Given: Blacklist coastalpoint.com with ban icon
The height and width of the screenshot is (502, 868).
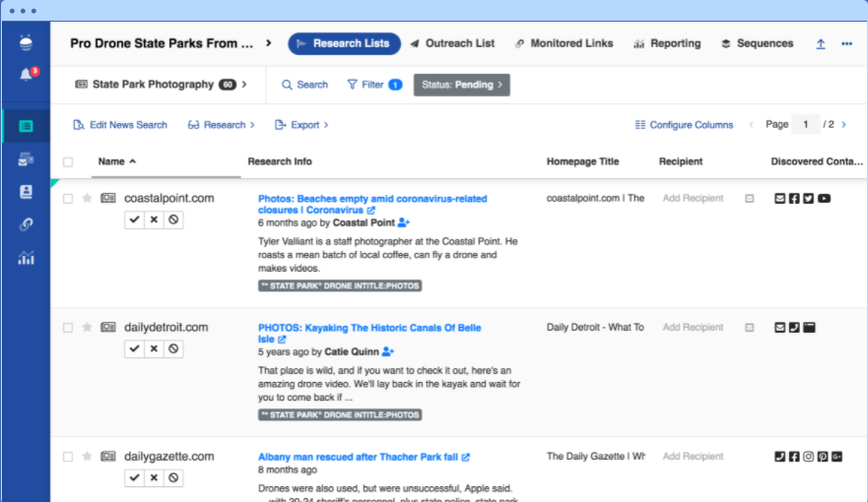Looking at the screenshot, I should coord(173,220).
